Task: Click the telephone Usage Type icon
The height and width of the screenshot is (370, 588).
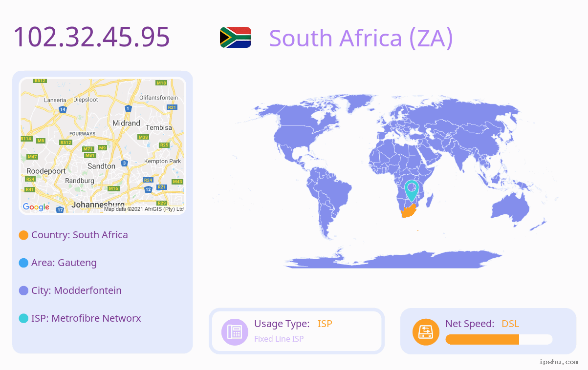Action: (x=235, y=332)
